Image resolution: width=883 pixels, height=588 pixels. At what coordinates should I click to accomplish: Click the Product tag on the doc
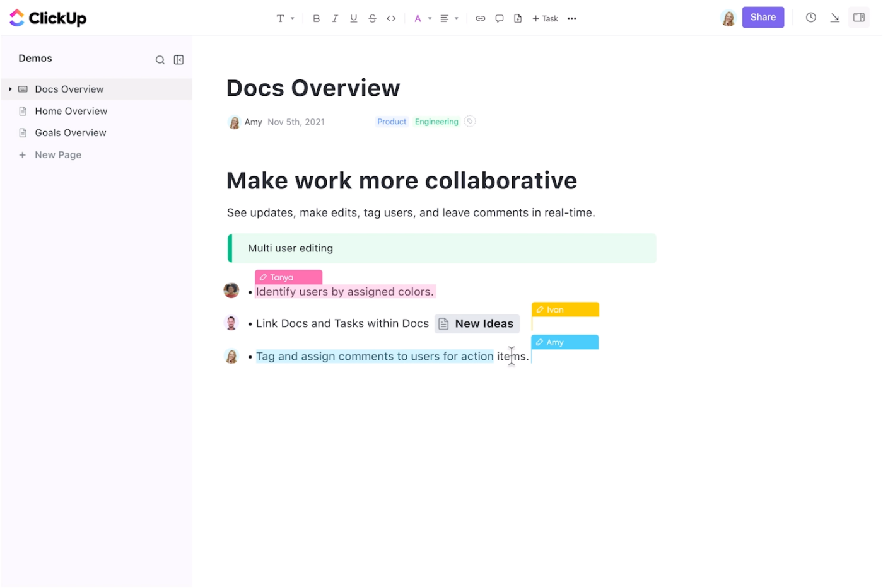pos(392,121)
